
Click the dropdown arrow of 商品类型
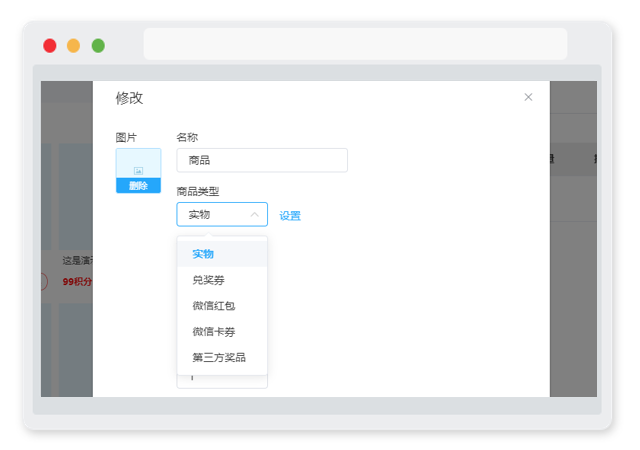click(255, 214)
